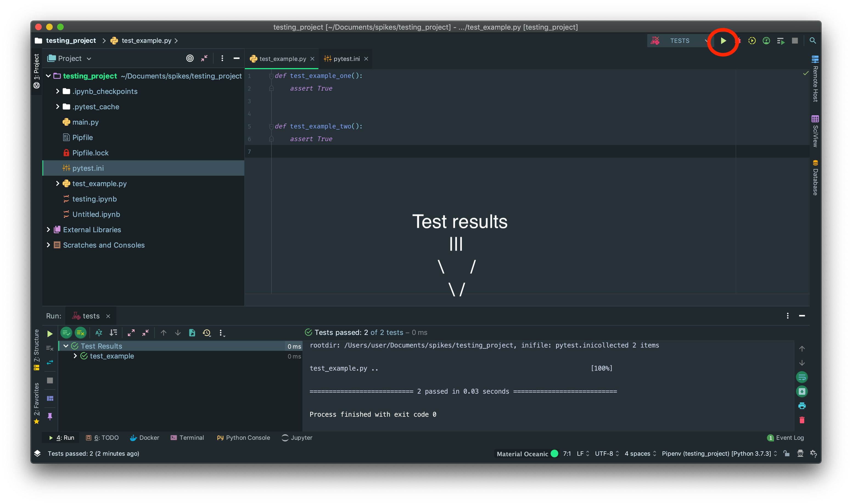This screenshot has width=852, height=504.
Task: Run tests with coverage icon
Action: (x=752, y=41)
